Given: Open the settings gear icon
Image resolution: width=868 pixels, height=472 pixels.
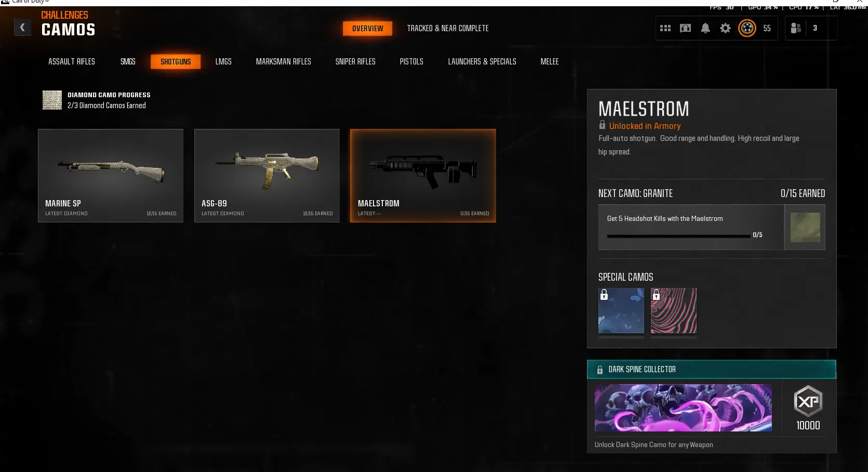Looking at the screenshot, I should click(x=725, y=28).
